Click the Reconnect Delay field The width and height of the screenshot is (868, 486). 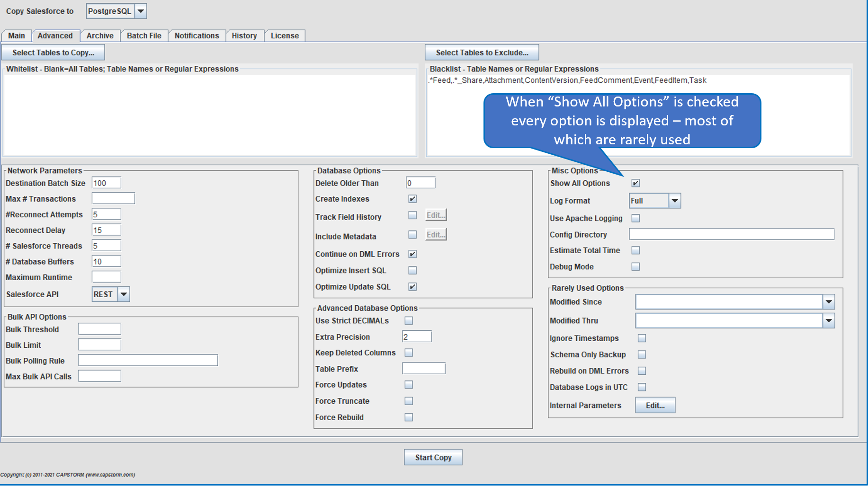click(x=107, y=230)
